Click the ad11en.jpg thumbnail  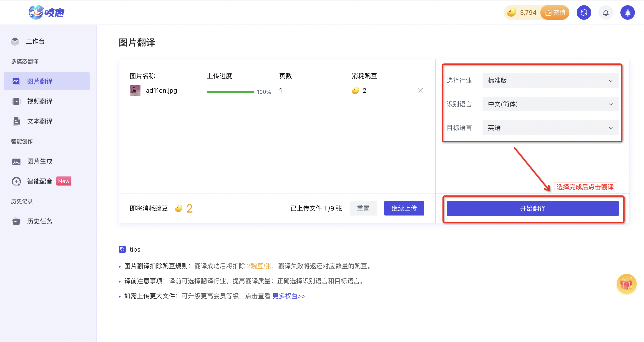(x=135, y=90)
